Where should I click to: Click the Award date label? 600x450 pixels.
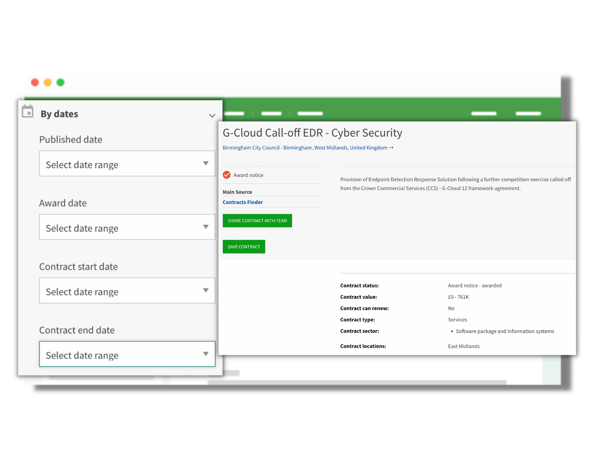(x=63, y=203)
